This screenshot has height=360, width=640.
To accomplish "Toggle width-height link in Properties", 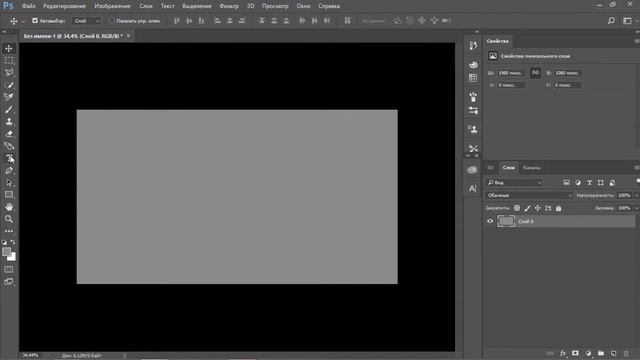I will coord(535,73).
